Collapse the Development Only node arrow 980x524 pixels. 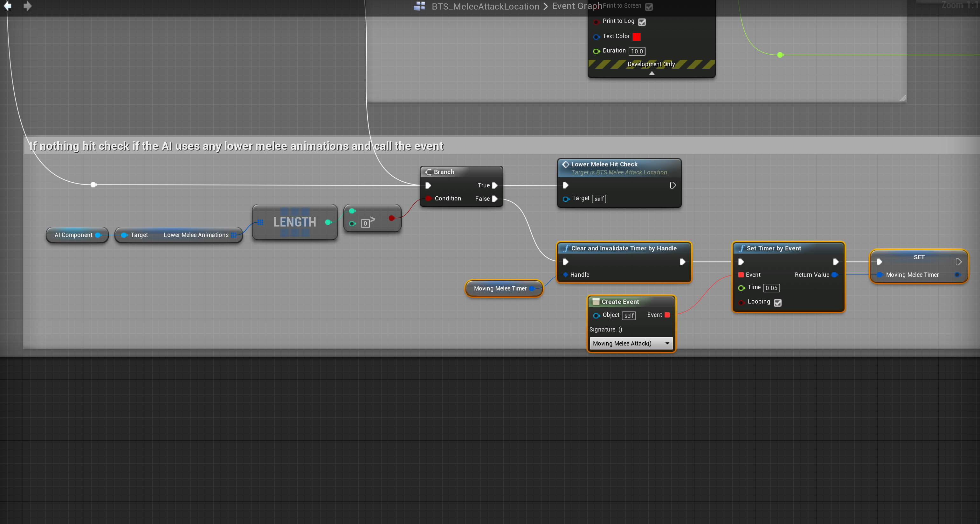tap(652, 73)
